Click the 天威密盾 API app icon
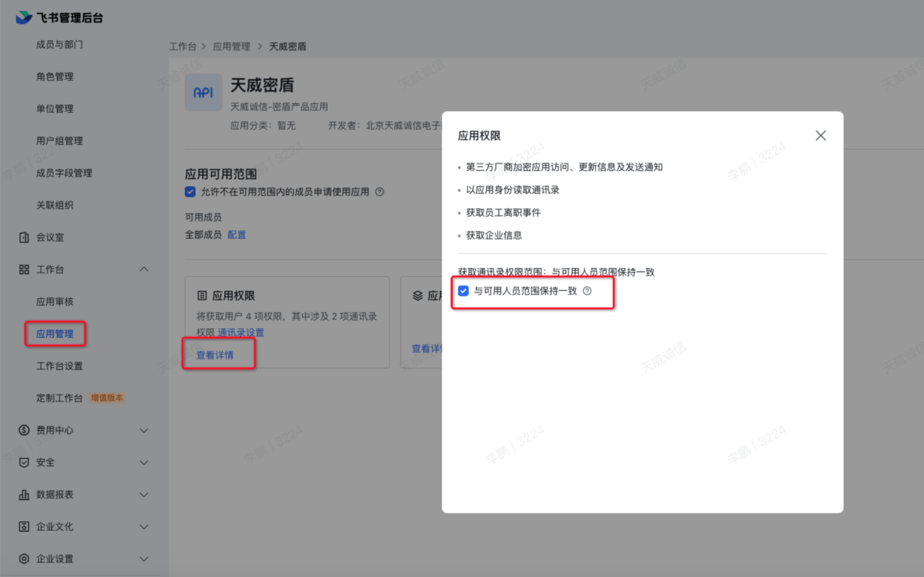 203,92
